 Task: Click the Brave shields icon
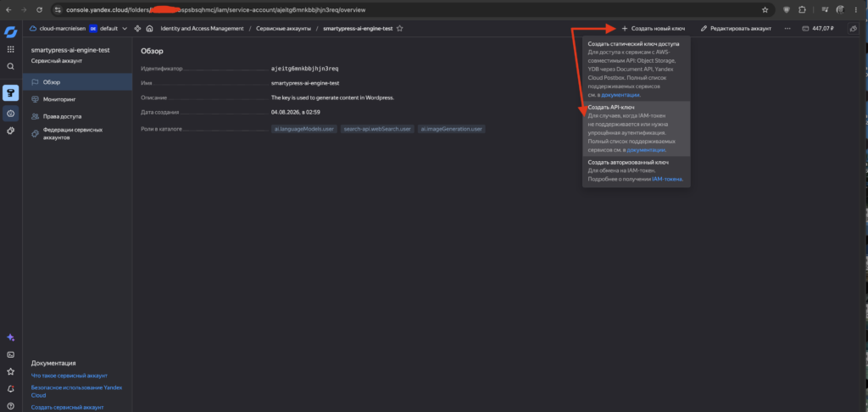786,9
